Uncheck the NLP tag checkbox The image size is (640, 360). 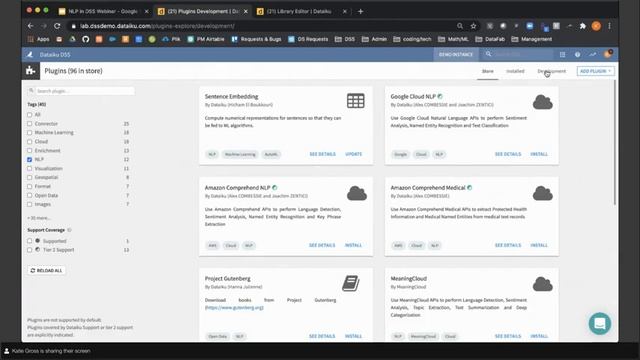click(x=29, y=160)
